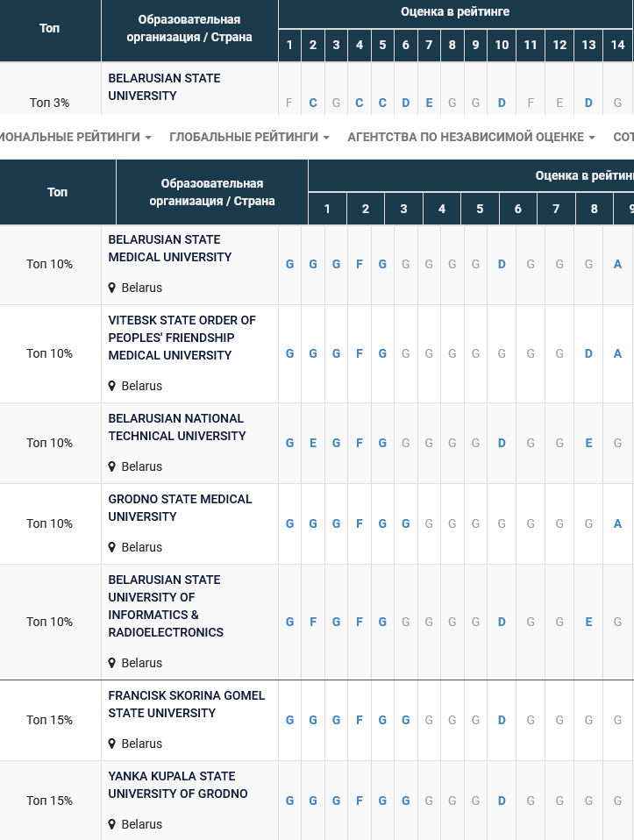Image resolution: width=634 pixels, height=840 pixels.
Task: Click column 12 header in rating table
Action: (559, 45)
